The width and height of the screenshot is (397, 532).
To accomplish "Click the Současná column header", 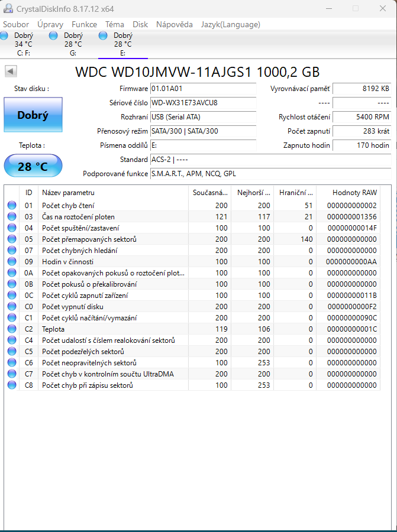I will click(209, 192).
